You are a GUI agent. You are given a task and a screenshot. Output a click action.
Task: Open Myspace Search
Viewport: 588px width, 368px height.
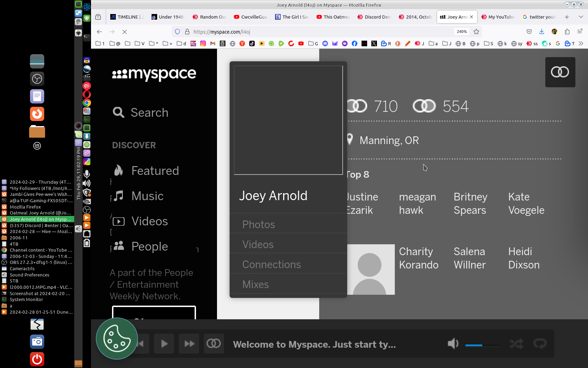[x=140, y=113]
